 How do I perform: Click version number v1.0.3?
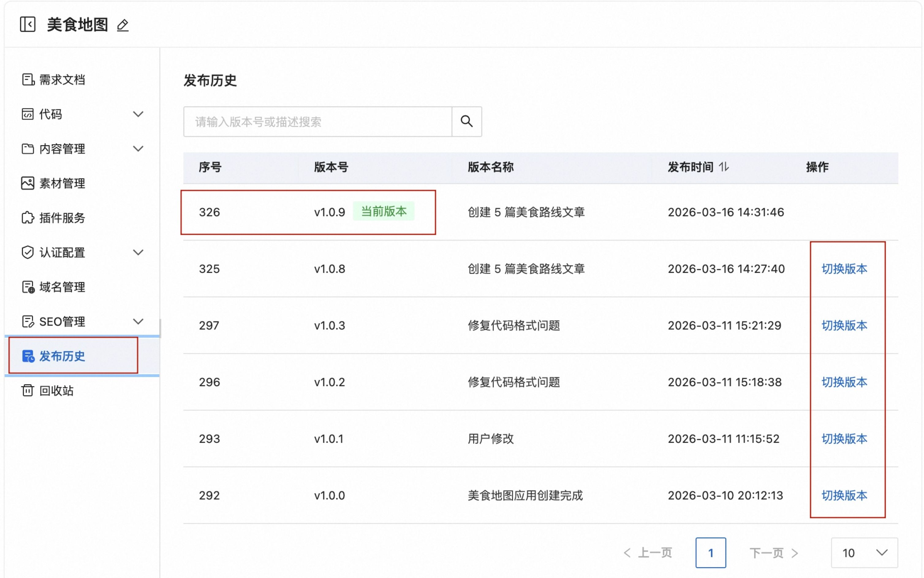pyautogui.click(x=329, y=325)
